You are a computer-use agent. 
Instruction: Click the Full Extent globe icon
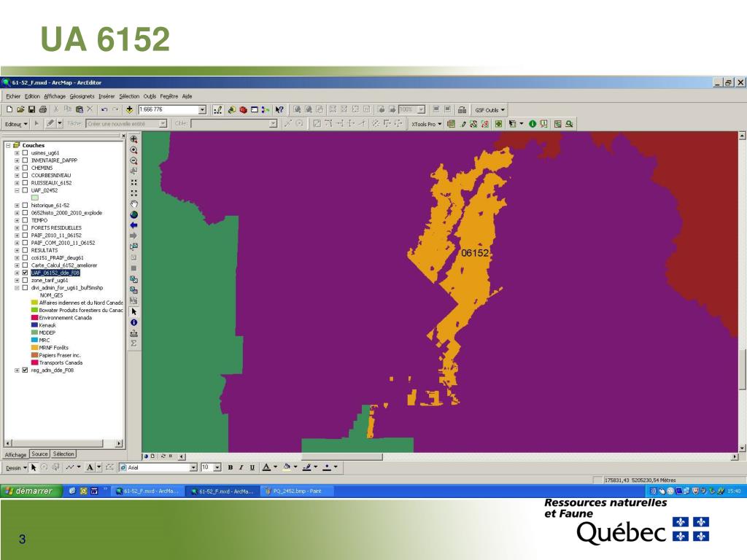134,215
